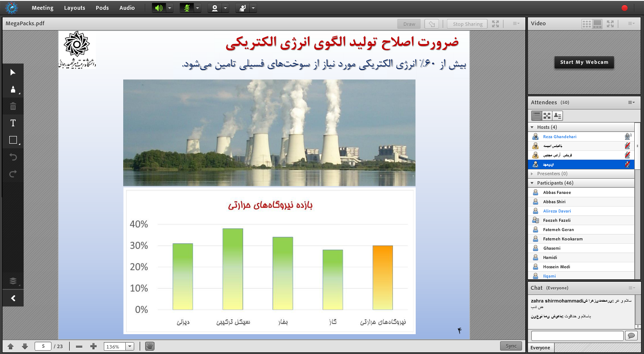Expand the Presenters (0) group

[532, 174]
